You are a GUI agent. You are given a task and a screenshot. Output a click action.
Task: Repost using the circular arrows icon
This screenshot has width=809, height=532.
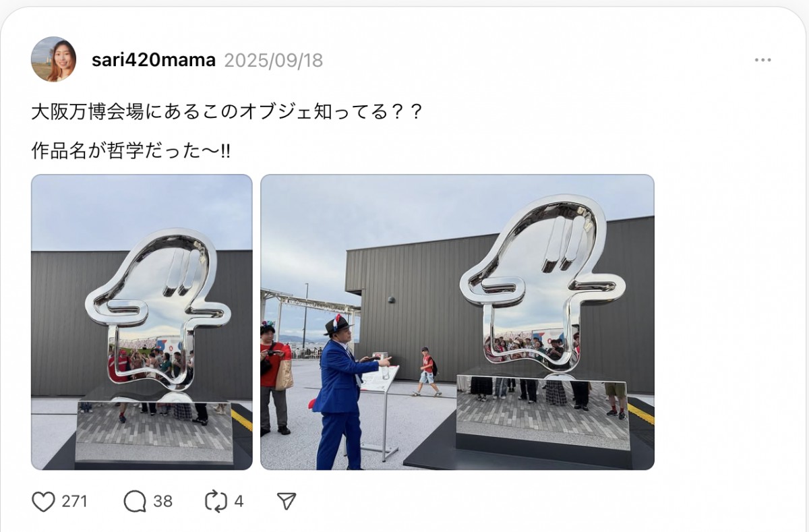[x=216, y=501]
